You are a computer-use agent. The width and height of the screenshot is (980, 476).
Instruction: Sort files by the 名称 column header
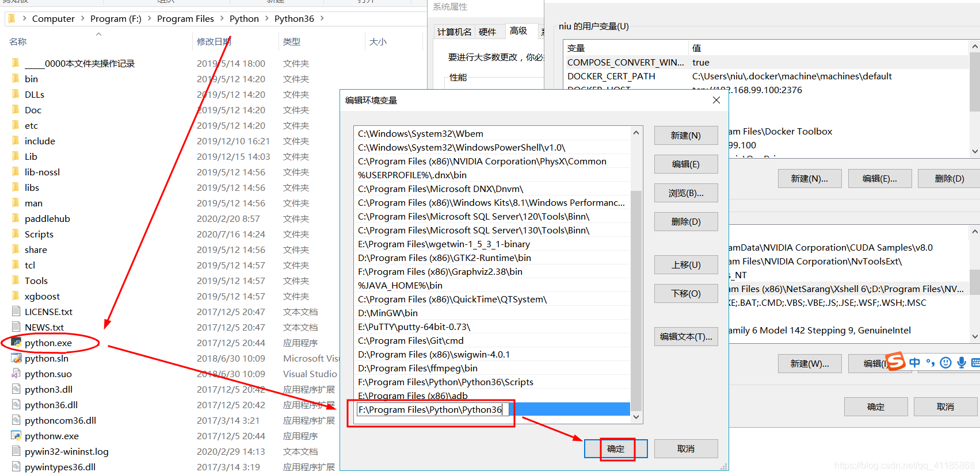tap(18, 41)
